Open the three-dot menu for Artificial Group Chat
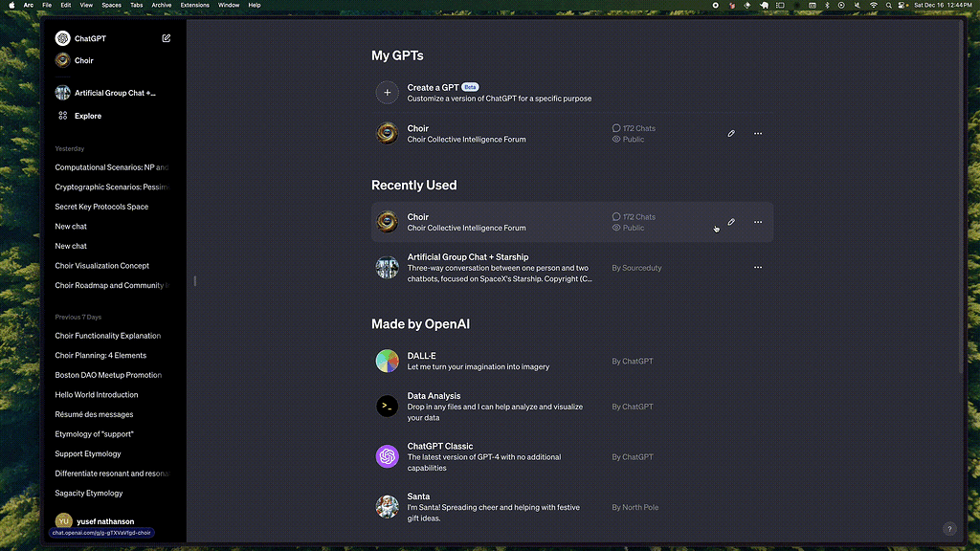980x551 pixels. click(x=757, y=268)
